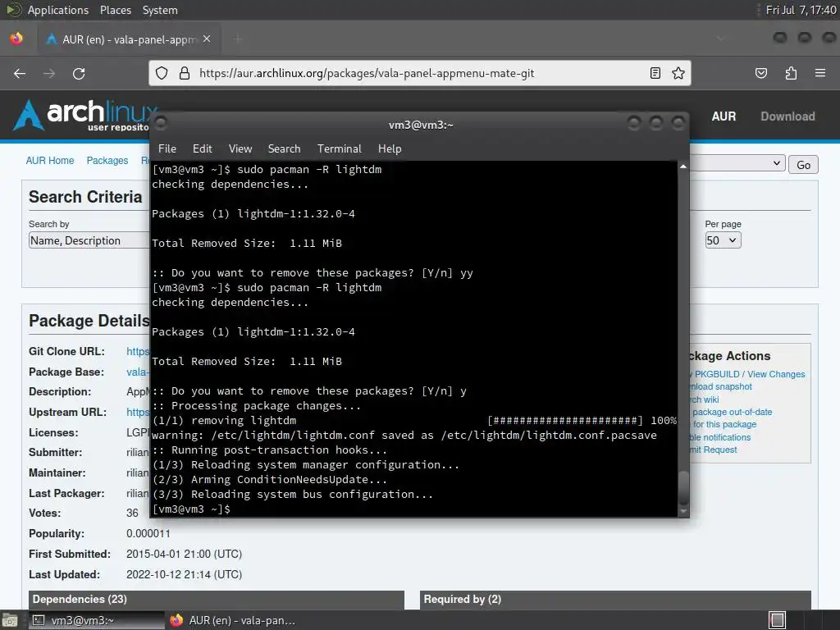Reload the page with the refresh icon
The height and width of the screenshot is (630, 840).
tap(79, 73)
